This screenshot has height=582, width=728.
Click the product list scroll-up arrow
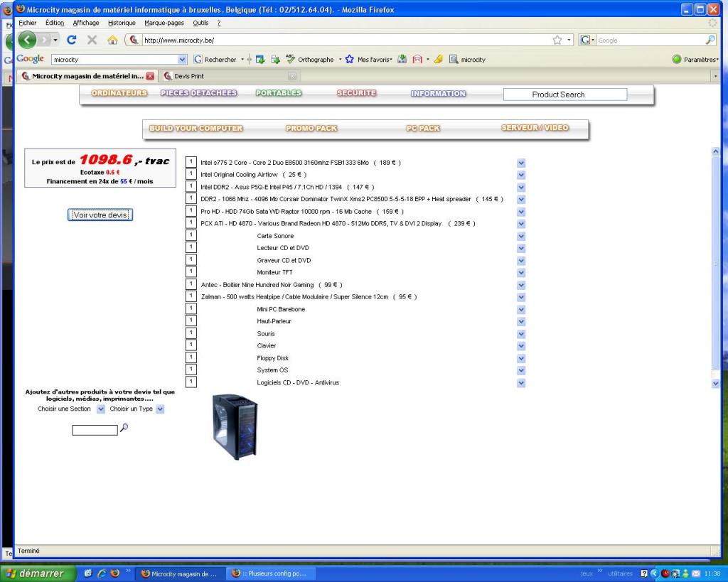(x=715, y=151)
